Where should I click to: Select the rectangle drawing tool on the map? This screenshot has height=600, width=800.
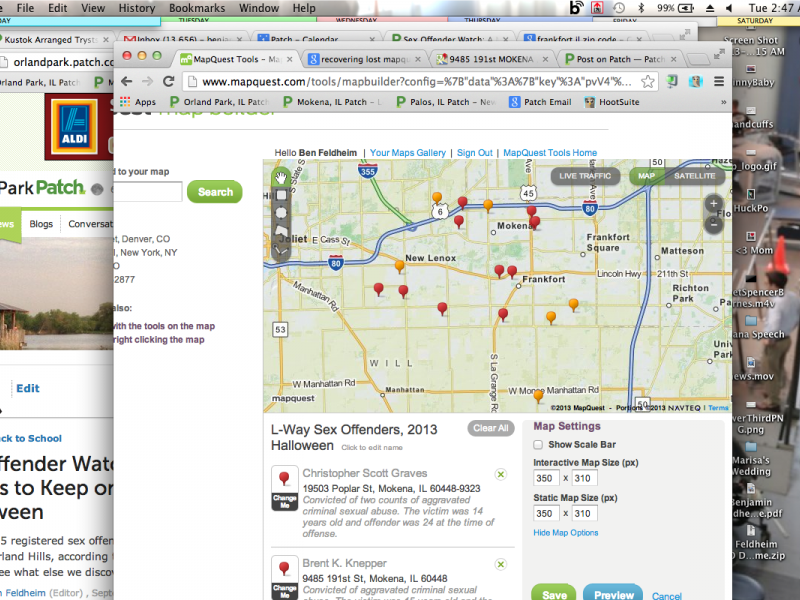pyautogui.click(x=281, y=195)
